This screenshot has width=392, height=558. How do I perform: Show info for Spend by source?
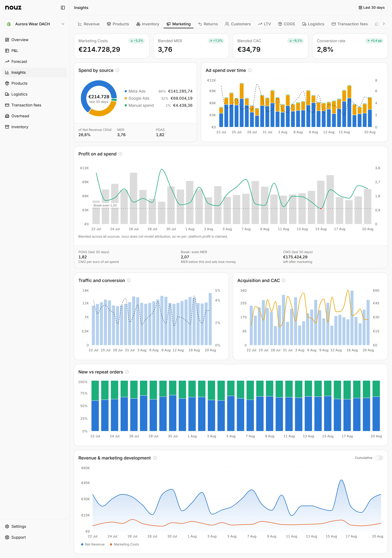click(x=117, y=70)
